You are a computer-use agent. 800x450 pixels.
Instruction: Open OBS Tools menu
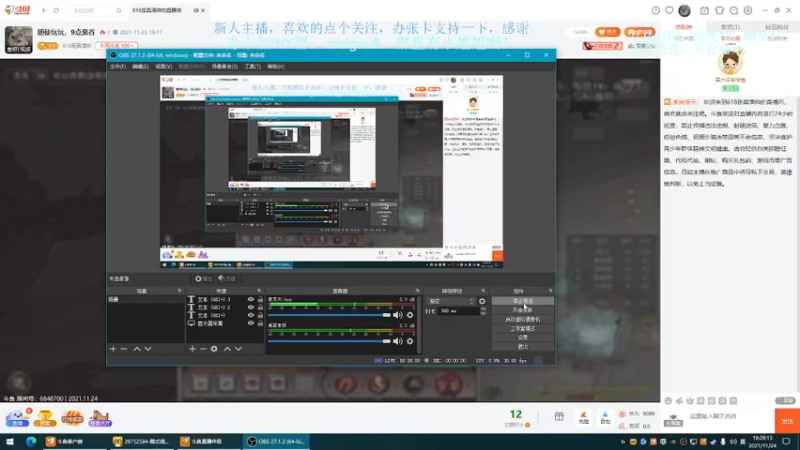click(x=253, y=66)
